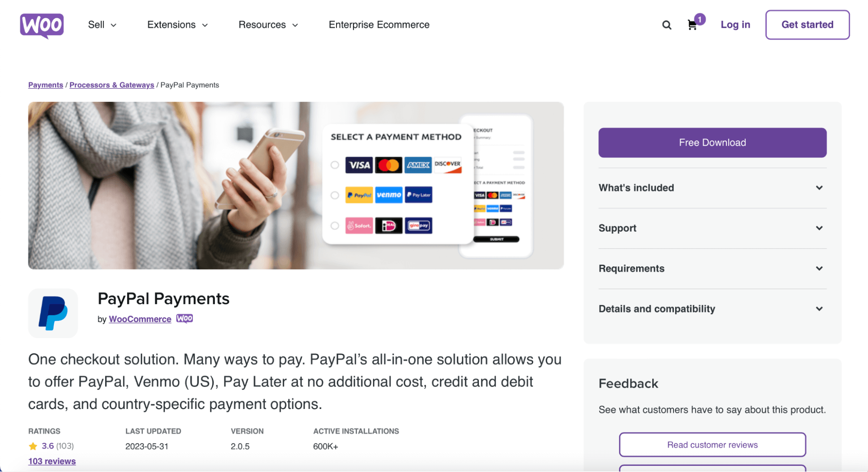The width and height of the screenshot is (868, 472).
Task: Click the shopping cart icon
Action: pos(692,24)
